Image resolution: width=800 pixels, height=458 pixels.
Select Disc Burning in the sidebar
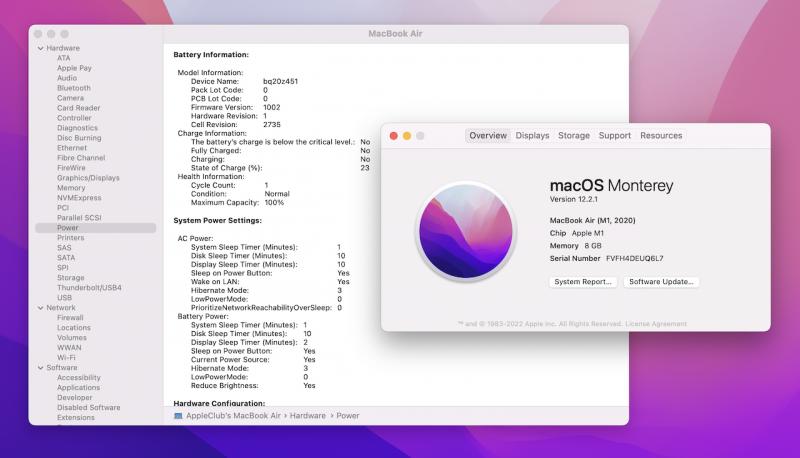[x=79, y=138]
